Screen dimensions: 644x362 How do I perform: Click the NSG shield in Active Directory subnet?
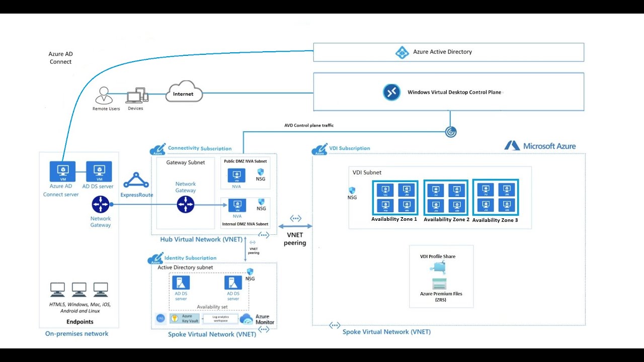pyautogui.click(x=250, y=271)
